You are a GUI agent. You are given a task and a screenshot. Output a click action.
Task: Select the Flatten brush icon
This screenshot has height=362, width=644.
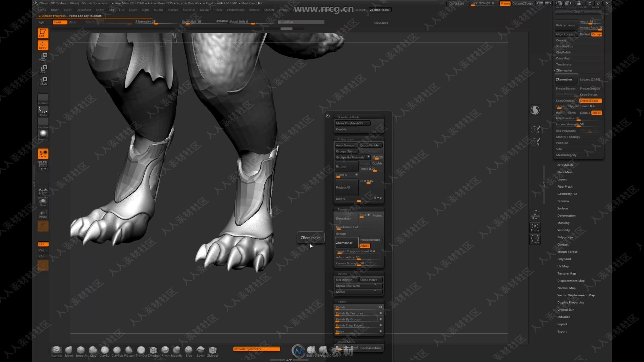tap(129, 351)
